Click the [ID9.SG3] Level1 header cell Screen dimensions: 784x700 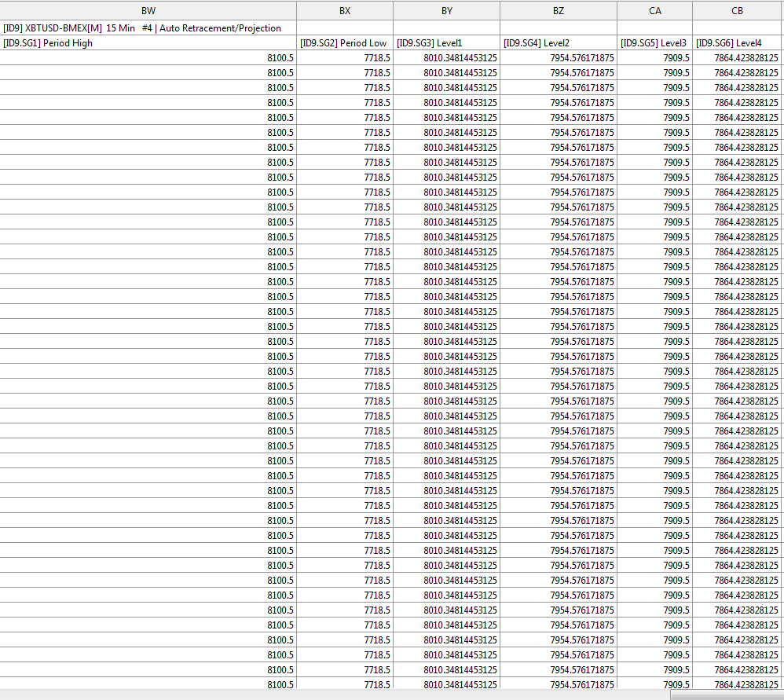coord(446,43)
